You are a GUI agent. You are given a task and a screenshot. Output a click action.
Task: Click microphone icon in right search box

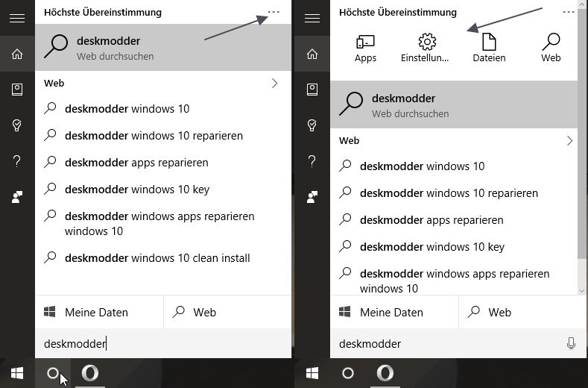[571, 343]
